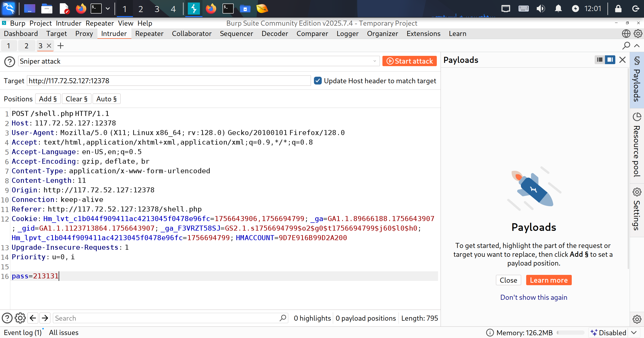The width and height of the screenshot is (644, 338).
Task: Click the Start attack button
Action: click(409, 61)
